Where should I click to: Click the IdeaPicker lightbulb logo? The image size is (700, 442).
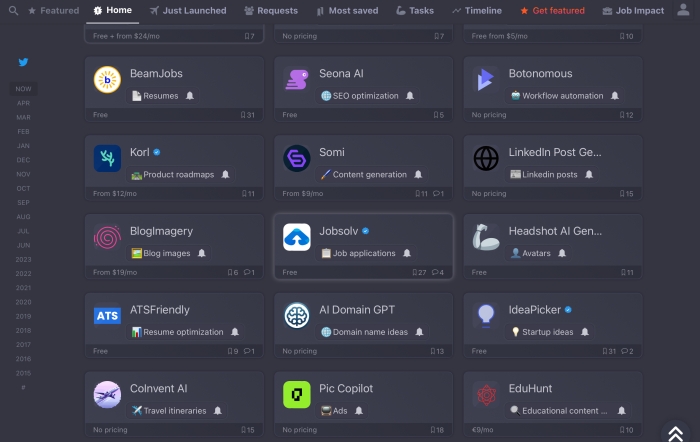coord(486,316)
